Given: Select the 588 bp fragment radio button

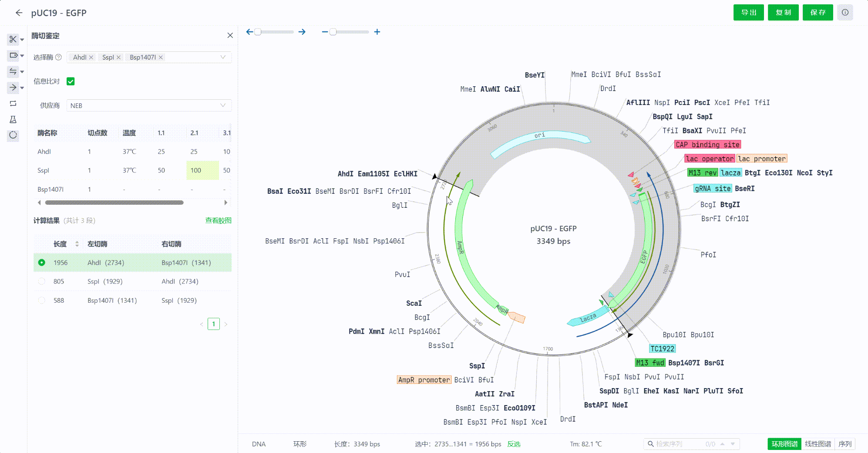Looking at the screenshot, I should (x=42, y=301).
